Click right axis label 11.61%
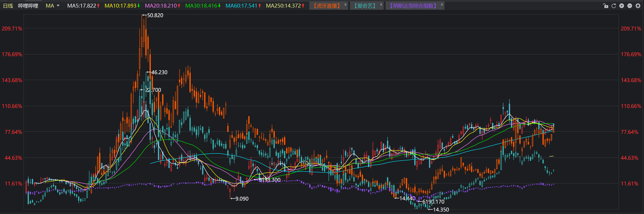This screenshot has height=214, width=644. 630,184
